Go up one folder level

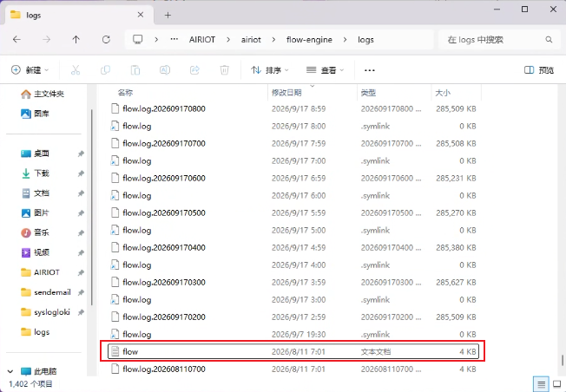(x=76, y=39)
